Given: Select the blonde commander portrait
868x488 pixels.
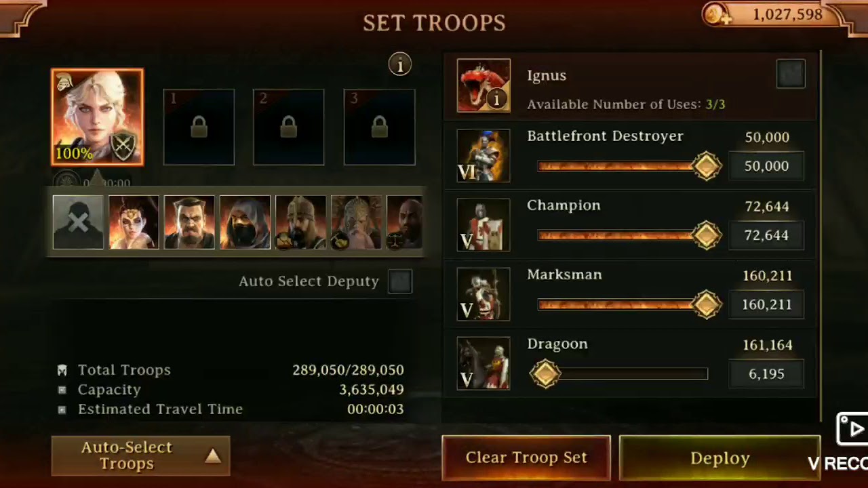Looking at the screenshot, I should pyautogui.click(x=98, y=117).
